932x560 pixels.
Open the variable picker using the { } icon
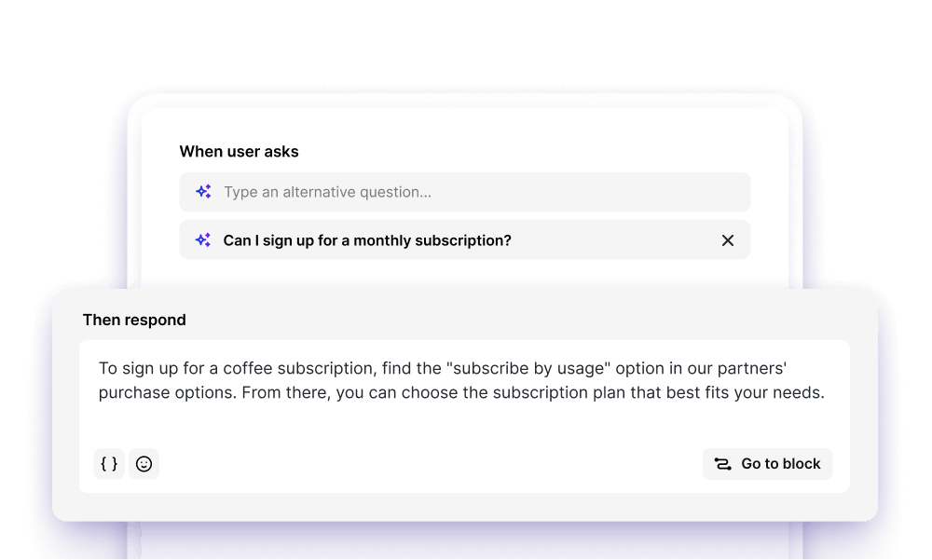[109, 463]
